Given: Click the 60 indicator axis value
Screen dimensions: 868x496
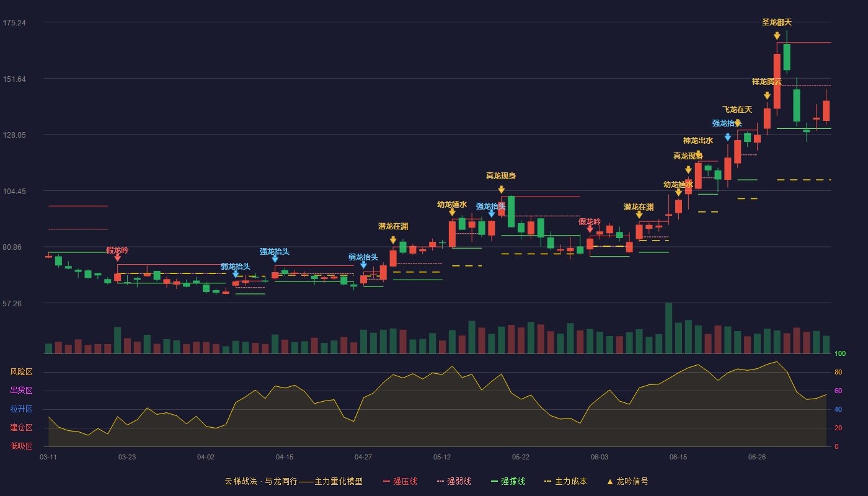Looking at the screenshot, I should pos(838,391).
